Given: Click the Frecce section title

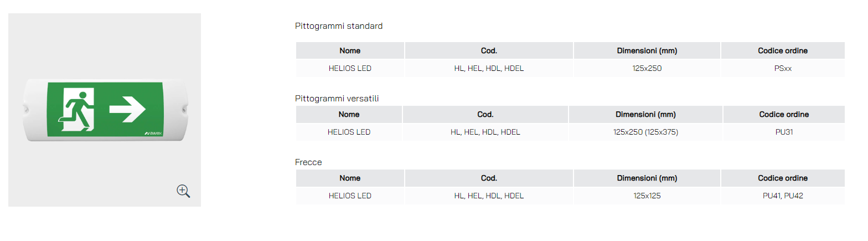Looking at the screenshot, I should coord(309,162).
